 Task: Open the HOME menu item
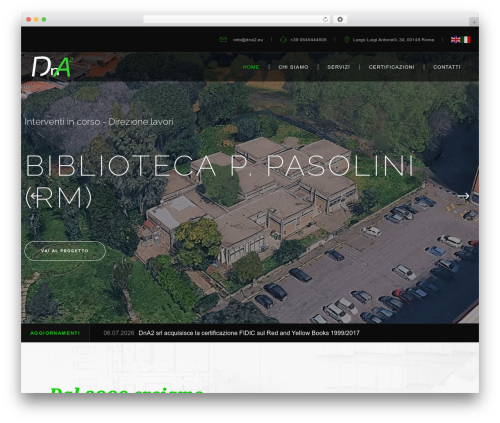(251, 67)
